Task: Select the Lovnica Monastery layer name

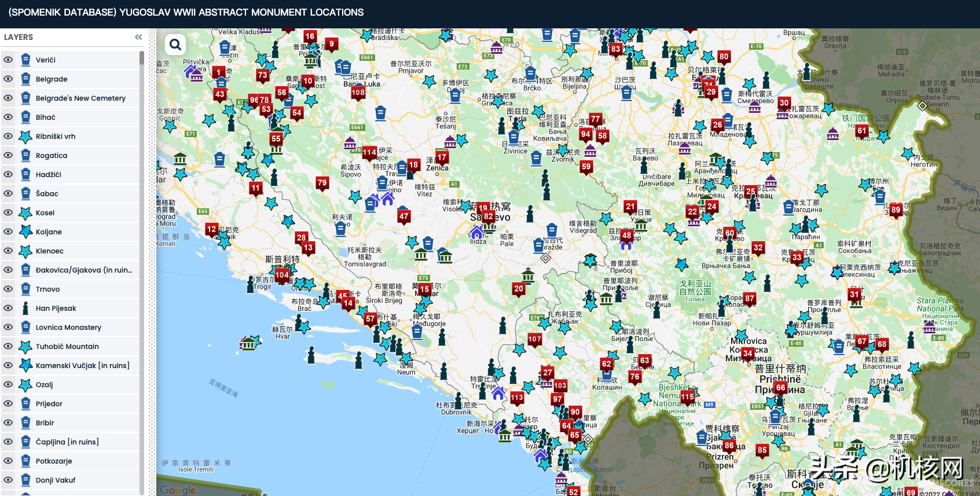Action: (x=68, y=327)
